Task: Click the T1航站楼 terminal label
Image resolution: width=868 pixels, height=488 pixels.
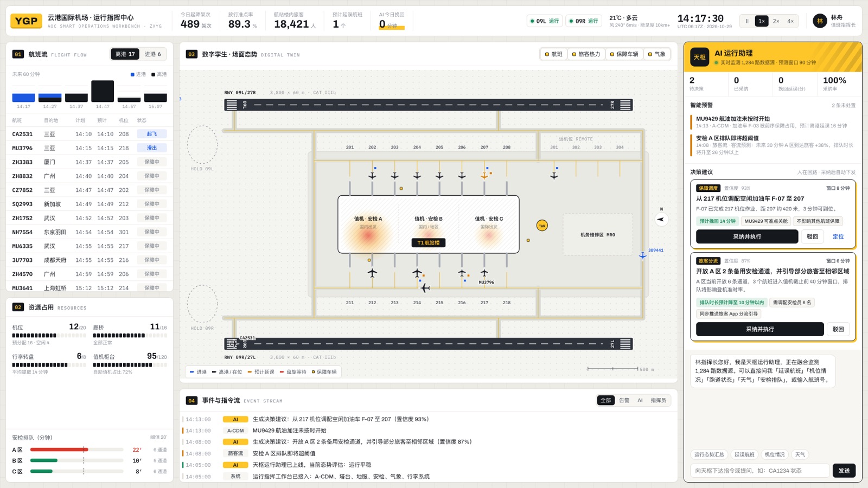Action: coord(429,243)
